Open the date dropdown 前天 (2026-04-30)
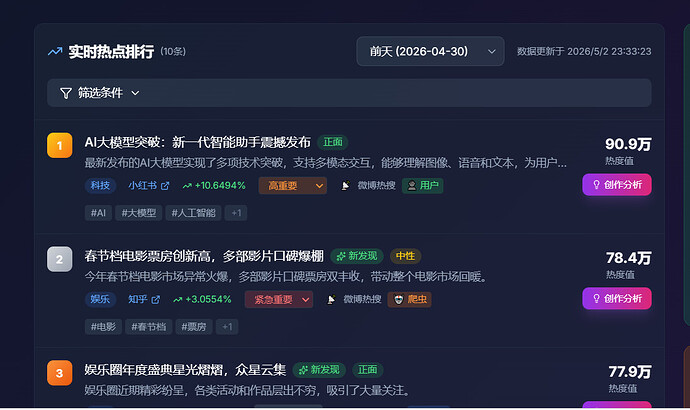This screenshot has width=690, height=410. (430, 51)
